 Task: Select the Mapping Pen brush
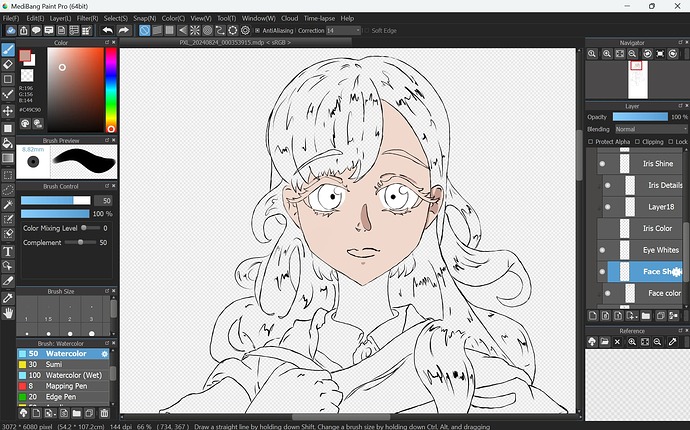pyautogui.click(x=63, y=386)
